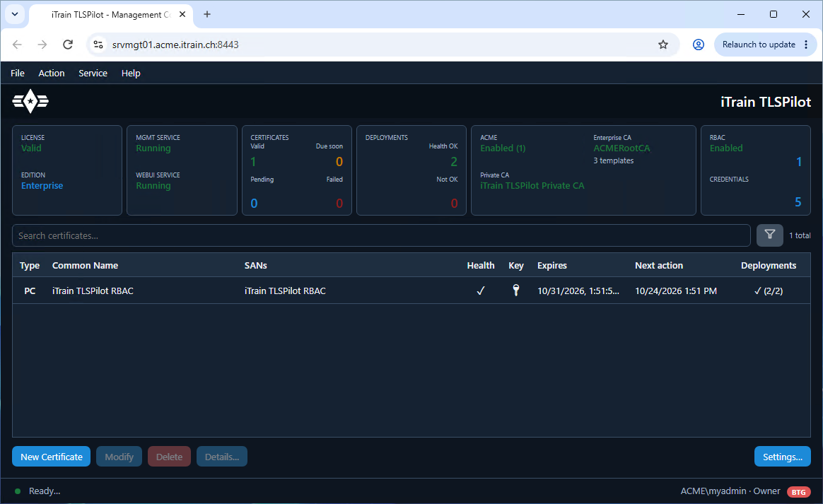Click the 3 templates text
This screenshot has height=504, width=823.
[x=614, y=160]
